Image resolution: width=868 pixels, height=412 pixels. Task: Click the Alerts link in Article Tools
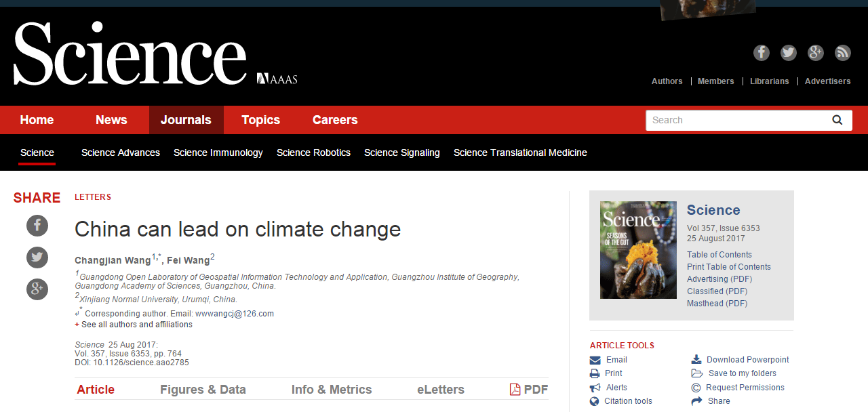[617, 388]
